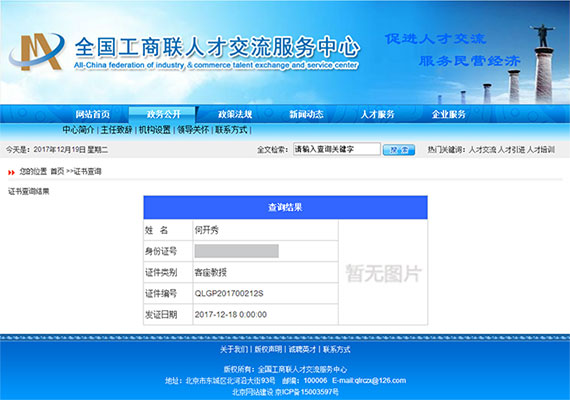Select hot keyword 人才引进

click(511, 149)
